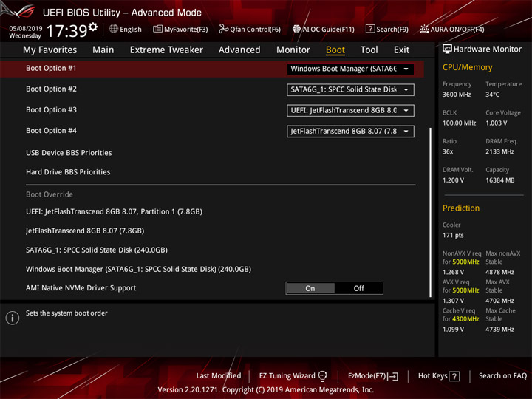Click the globe language icon
This screenshot has height=399, width=532.
pyautogui.click(x=114, y=29)
